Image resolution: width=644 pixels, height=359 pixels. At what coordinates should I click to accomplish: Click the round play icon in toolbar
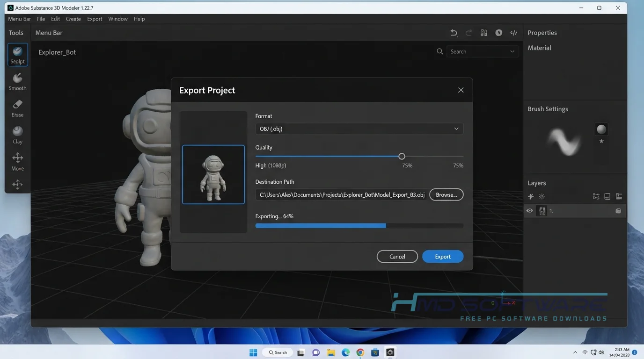click(499, 33)
